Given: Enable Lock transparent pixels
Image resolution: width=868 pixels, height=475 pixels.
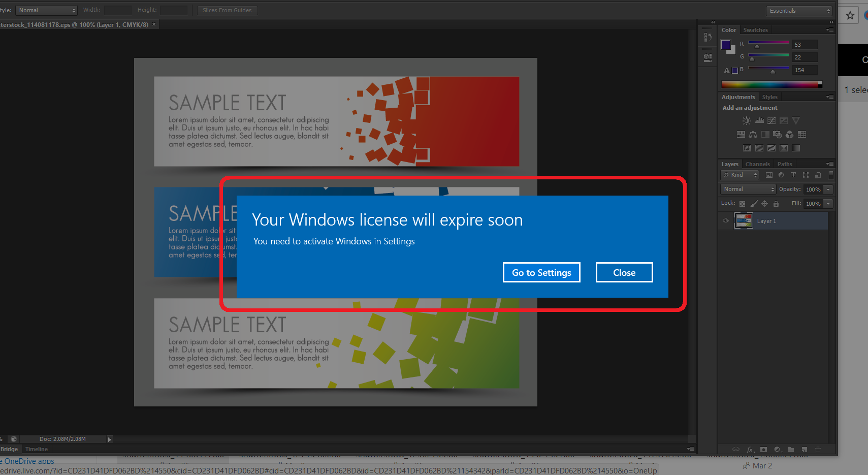Looking at the screenshot, I should point(742,203).
